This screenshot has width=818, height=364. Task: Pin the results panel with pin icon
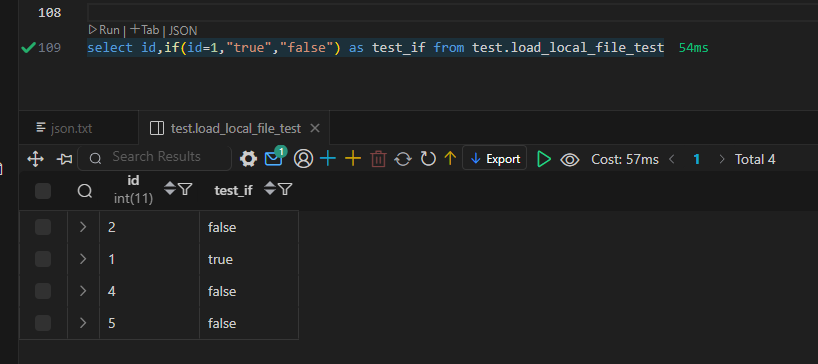point(65,159)
